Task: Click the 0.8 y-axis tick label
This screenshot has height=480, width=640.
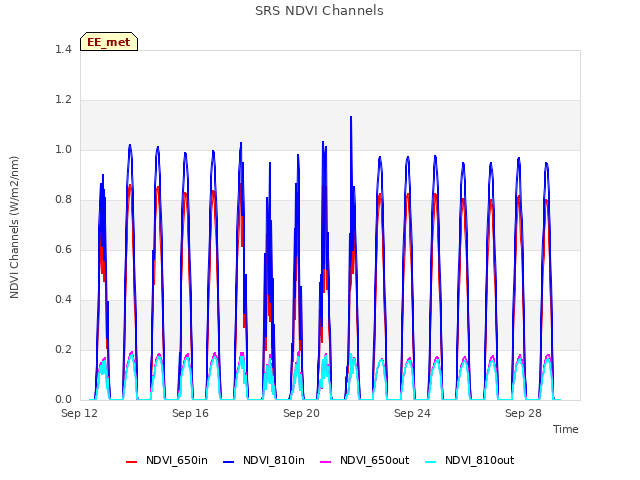Action: pos(63,200)
